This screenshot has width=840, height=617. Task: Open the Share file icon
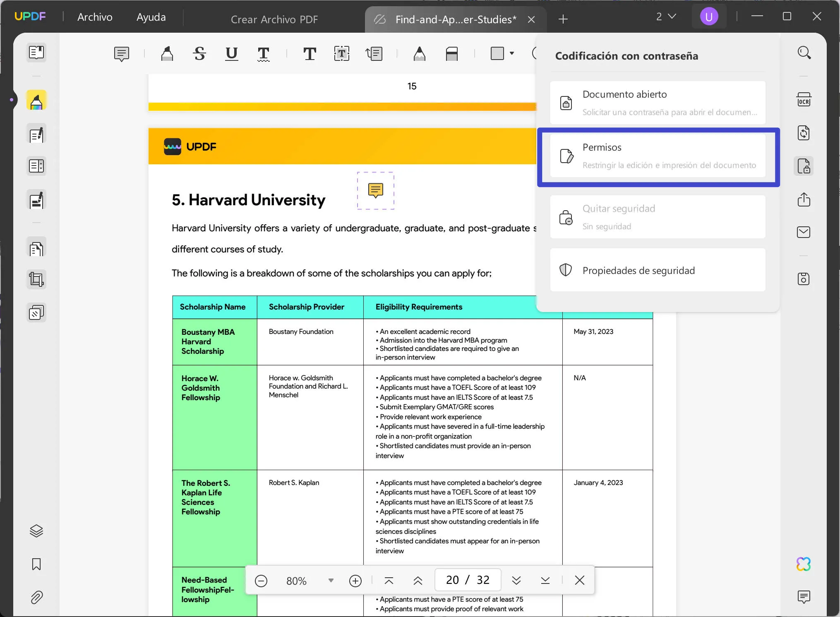tap(804, 199)
